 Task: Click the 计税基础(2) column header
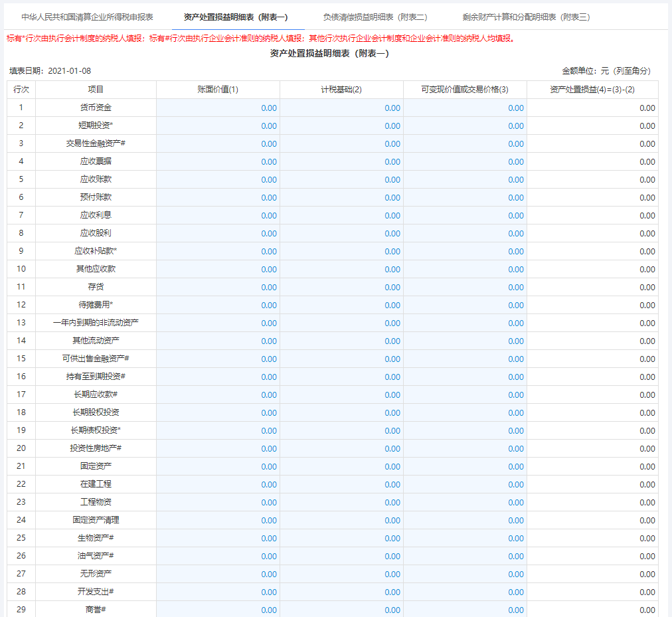[x=341, y=90]
